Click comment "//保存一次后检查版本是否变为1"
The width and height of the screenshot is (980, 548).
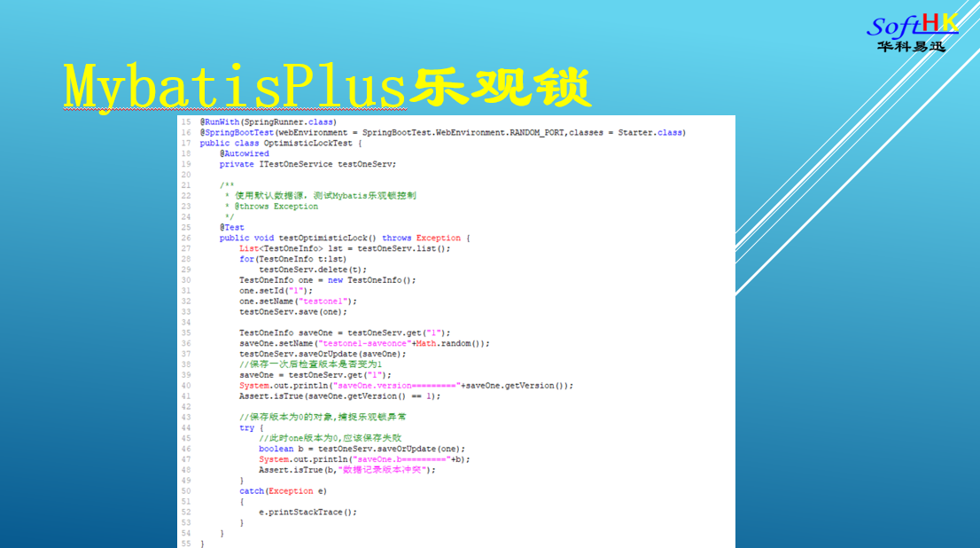tap(311, 364)
